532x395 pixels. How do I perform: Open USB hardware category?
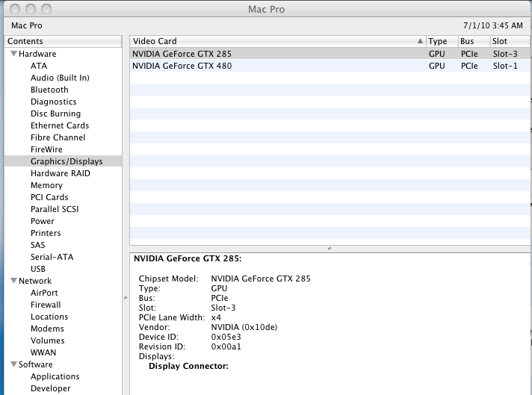click(38, 269)
